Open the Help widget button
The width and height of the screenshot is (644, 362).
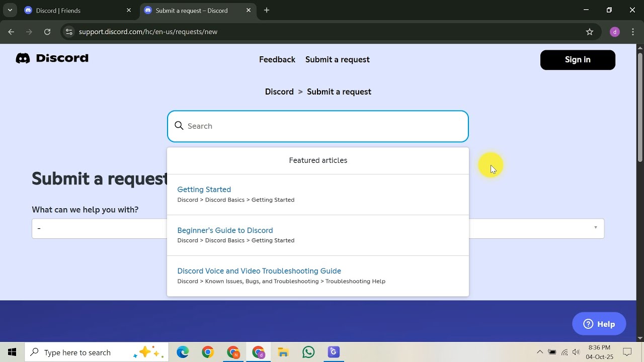click(x=599, y=324)
